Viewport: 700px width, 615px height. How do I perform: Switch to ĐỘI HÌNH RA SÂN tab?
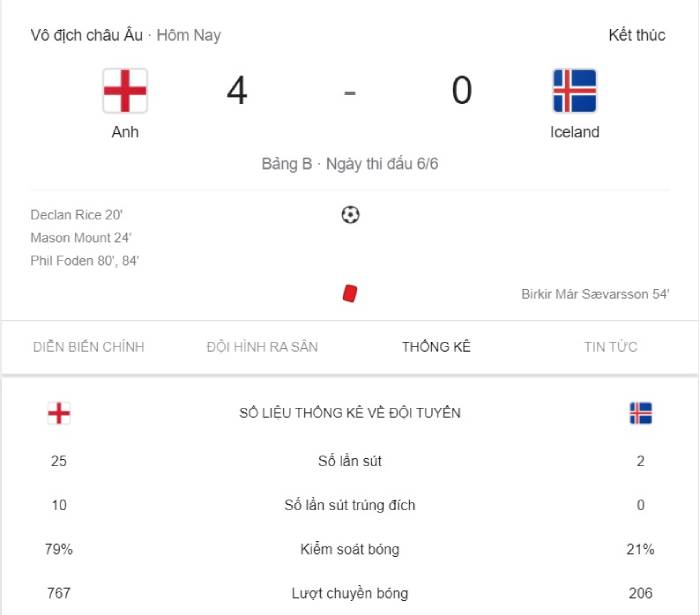point(262,347)
